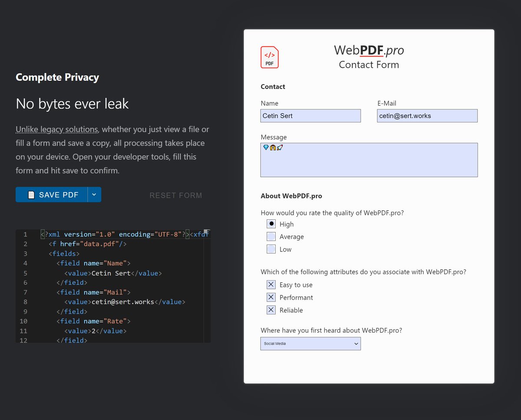Focus the Message text area

click(369, 160)
